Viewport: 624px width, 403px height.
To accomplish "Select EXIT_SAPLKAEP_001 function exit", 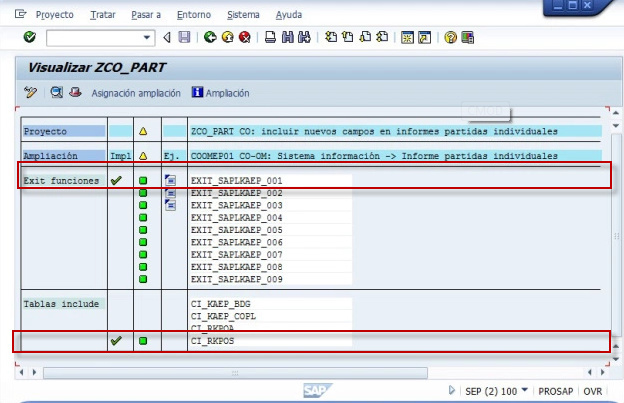I will (236, 181).
